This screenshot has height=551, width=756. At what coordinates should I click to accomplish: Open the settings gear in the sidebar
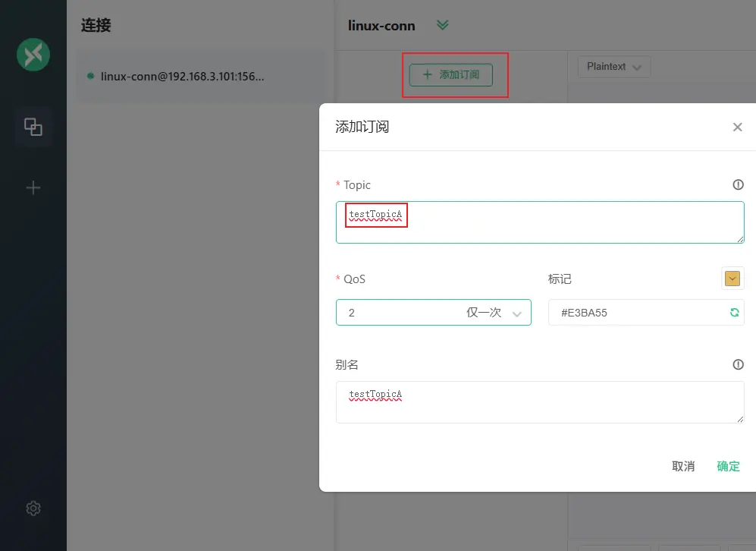coord(33,508)
